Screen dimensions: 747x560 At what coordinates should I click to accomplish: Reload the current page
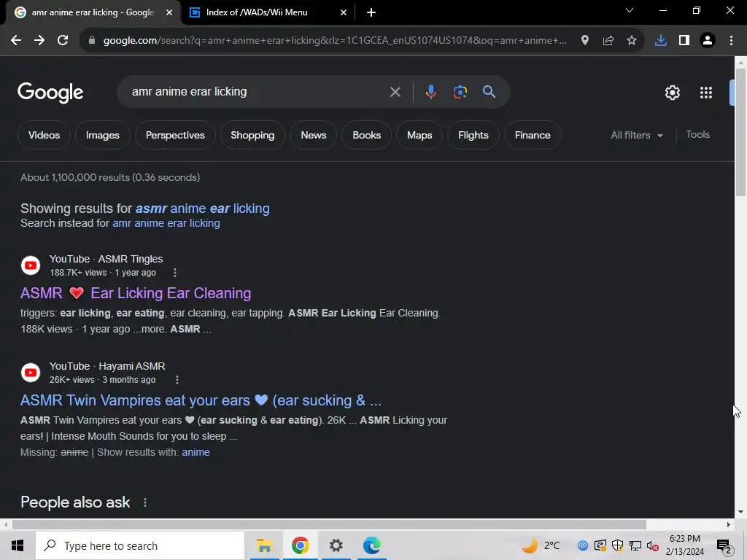click(63, 41)
